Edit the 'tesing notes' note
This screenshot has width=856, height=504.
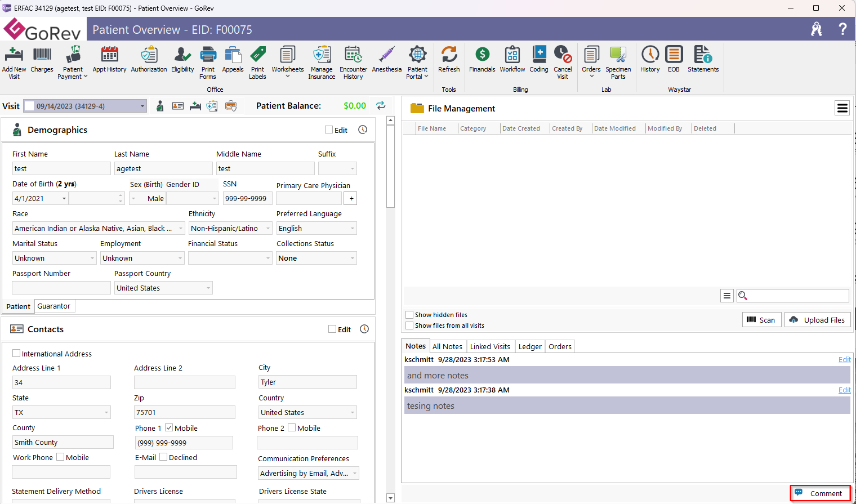(844, 390)
